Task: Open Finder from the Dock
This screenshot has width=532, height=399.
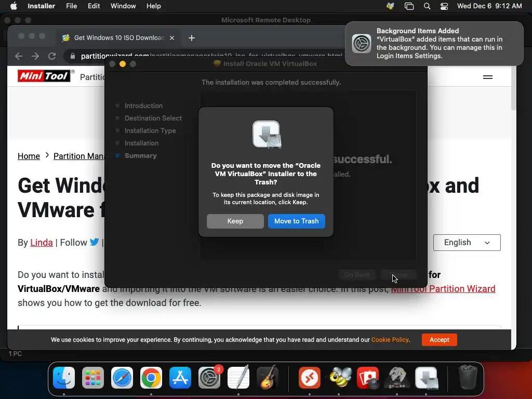Action: point(64,377)
